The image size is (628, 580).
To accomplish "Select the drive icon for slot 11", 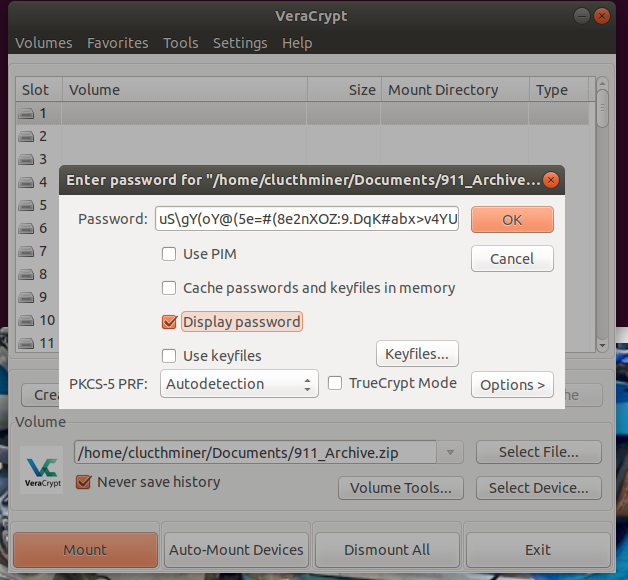I will (x=26, y=343).
